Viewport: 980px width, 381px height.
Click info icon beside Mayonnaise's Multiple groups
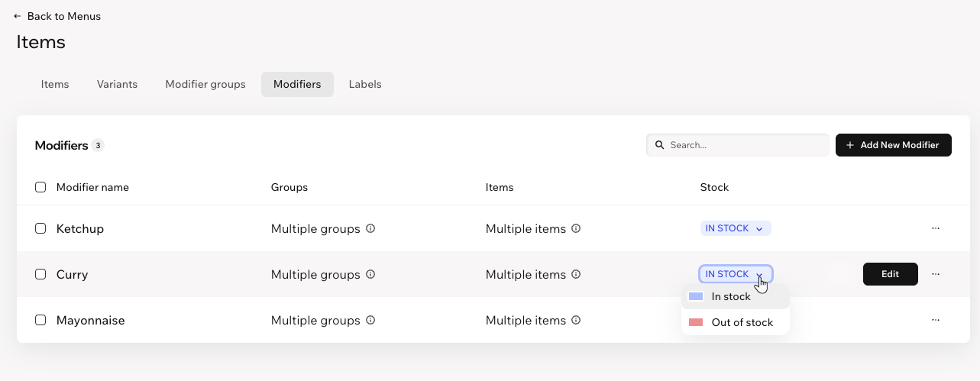370,321
